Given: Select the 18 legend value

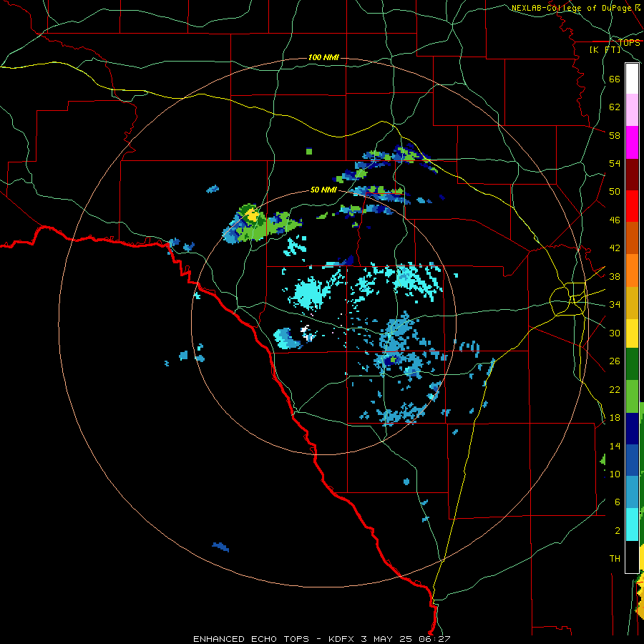Looking at the screenshot, I should (615, 418).
